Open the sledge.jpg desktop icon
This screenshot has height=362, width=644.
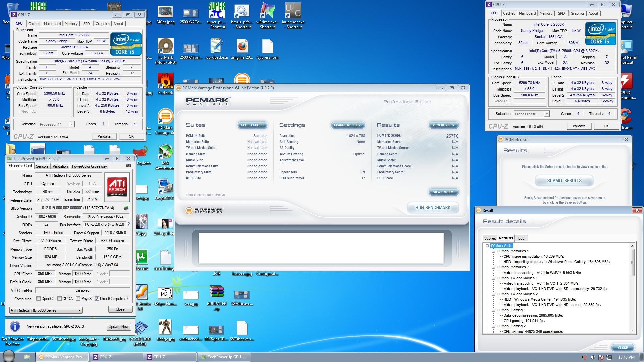(x=165, y=330)
